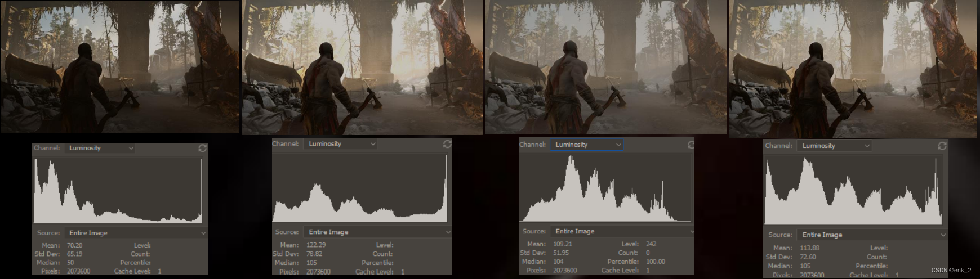
Task: Click the Mean value 122.29
Action: point(316,245)
